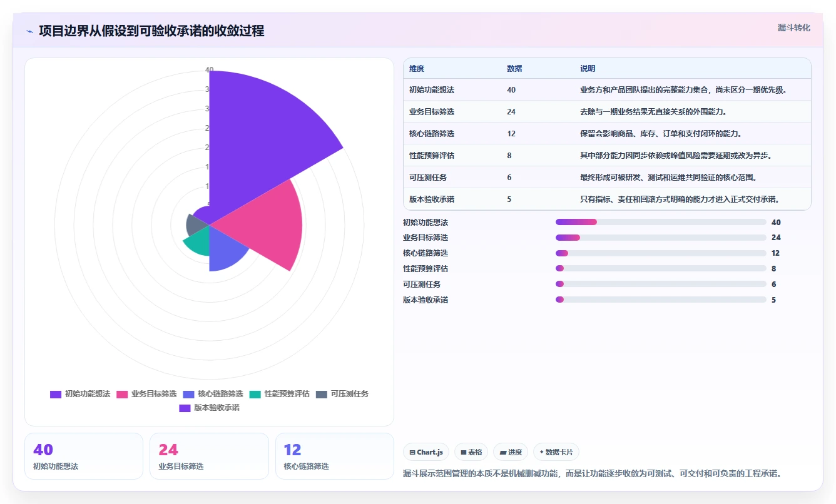Toggle the 版本验收承诺 legend entry
Image resolution: width=836 pixels, height=504 pixels.
pos(209,408)
